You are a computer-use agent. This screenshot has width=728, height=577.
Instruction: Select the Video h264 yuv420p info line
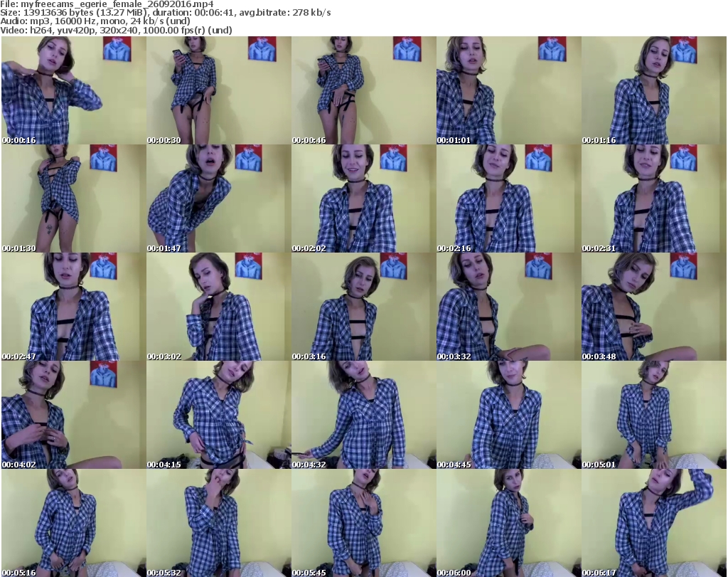116,30
